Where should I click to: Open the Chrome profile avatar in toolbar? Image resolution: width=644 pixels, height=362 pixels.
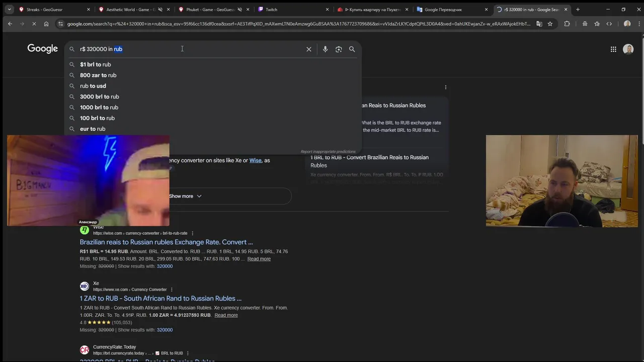[627, 24]
